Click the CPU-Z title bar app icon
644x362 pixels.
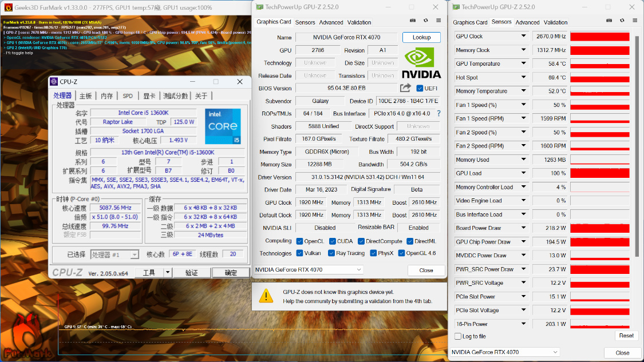(x=54, y=82)
